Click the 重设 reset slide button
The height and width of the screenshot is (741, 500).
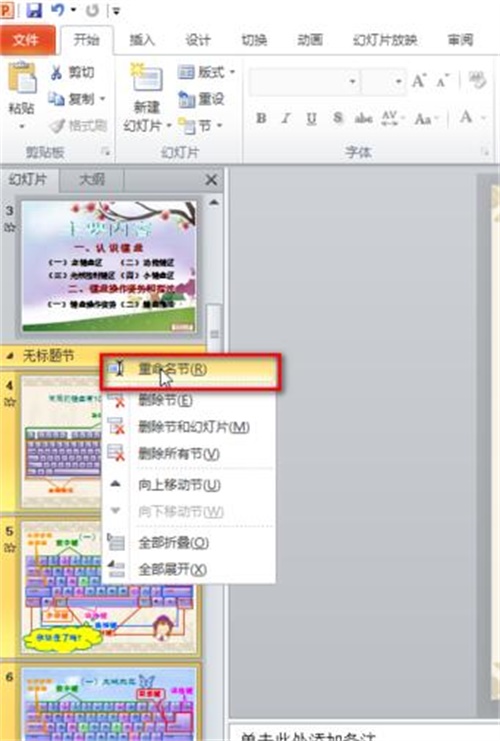point(201,99)
